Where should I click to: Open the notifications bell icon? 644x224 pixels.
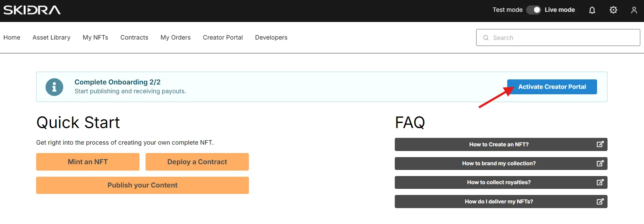coord(592,10)
